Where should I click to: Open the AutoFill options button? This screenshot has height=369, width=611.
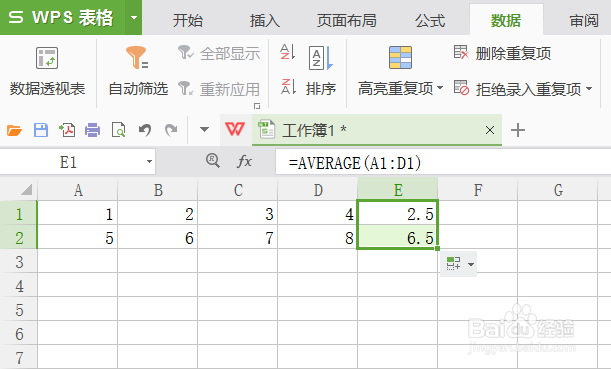[x=459, y=264]
